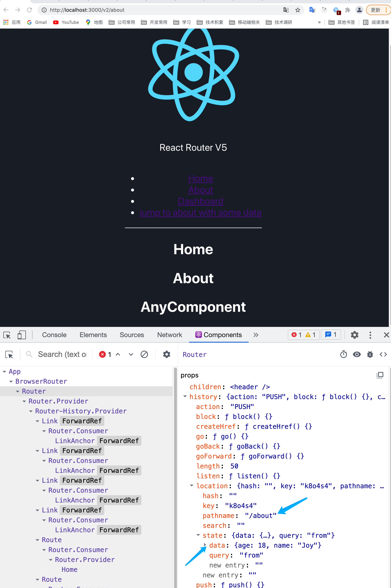The width and height of the screenshot is (391, 588).
Task: Click the Dashboard navigation link
Action: point(200,201)
